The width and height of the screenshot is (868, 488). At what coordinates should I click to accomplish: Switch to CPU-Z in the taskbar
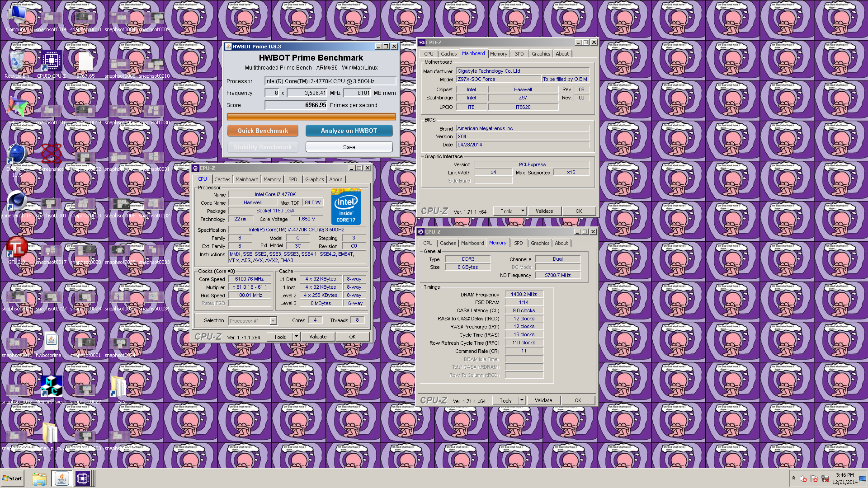pos(83,479)
